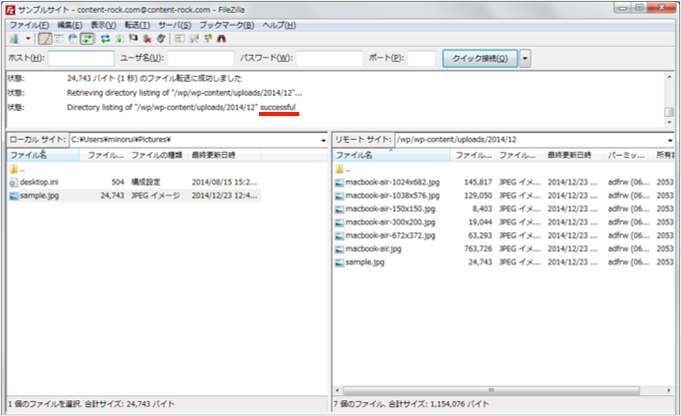Sort remote files by ファイル名 column
Viewport: 681px width, 416px height.
point(391,155)
